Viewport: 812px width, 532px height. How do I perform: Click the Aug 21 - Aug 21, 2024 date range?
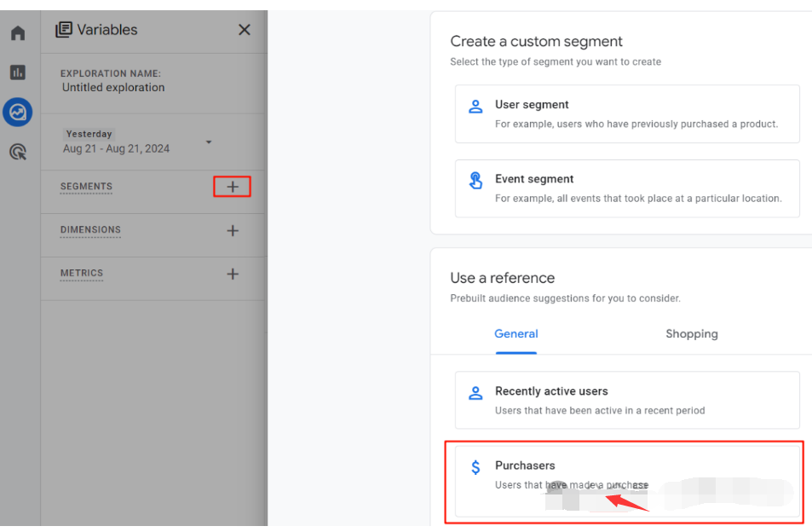(x=116, y=148)
